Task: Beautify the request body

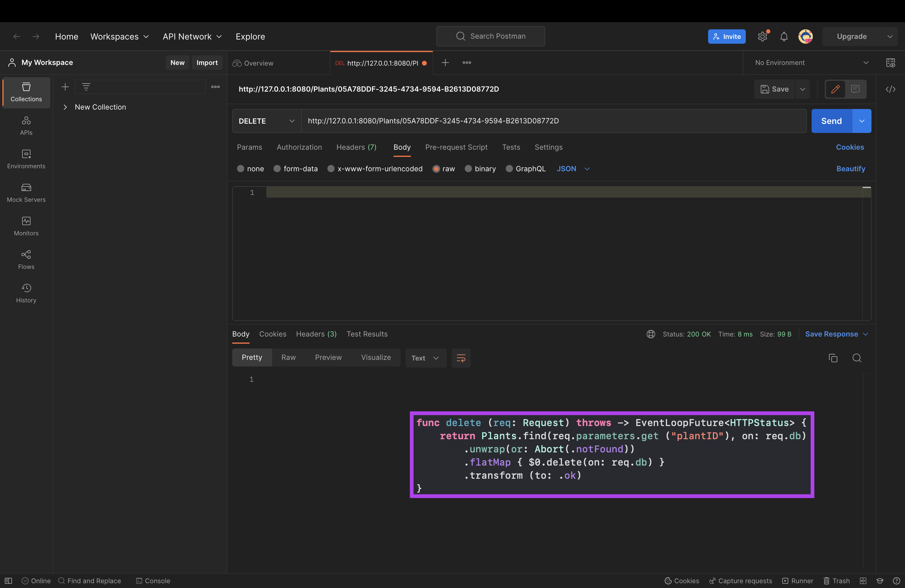Action: coord(851,169)
